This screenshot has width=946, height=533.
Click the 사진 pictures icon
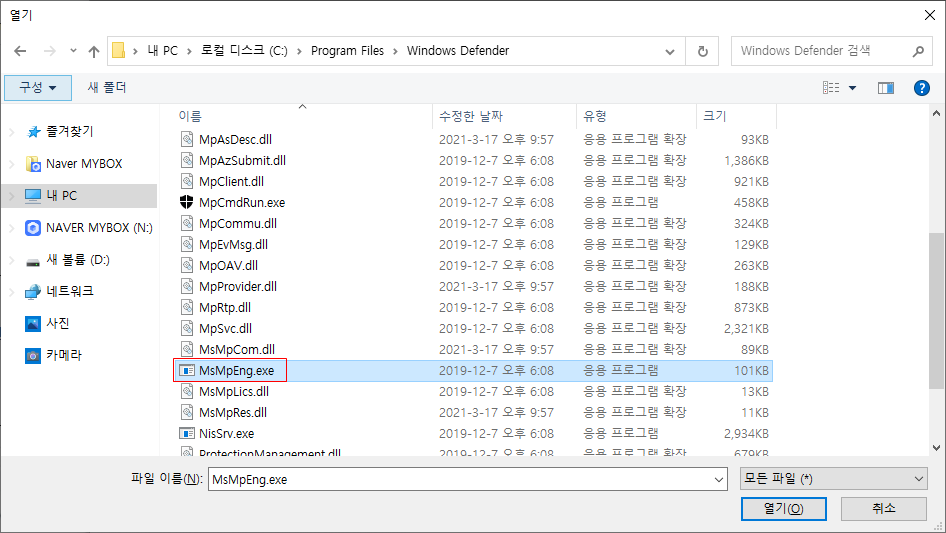coord(33,324)
